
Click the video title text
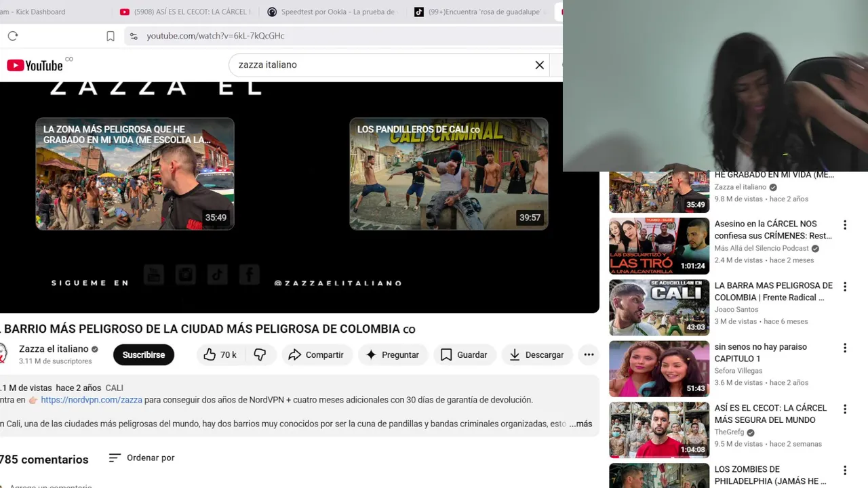[x=208, y=329]
